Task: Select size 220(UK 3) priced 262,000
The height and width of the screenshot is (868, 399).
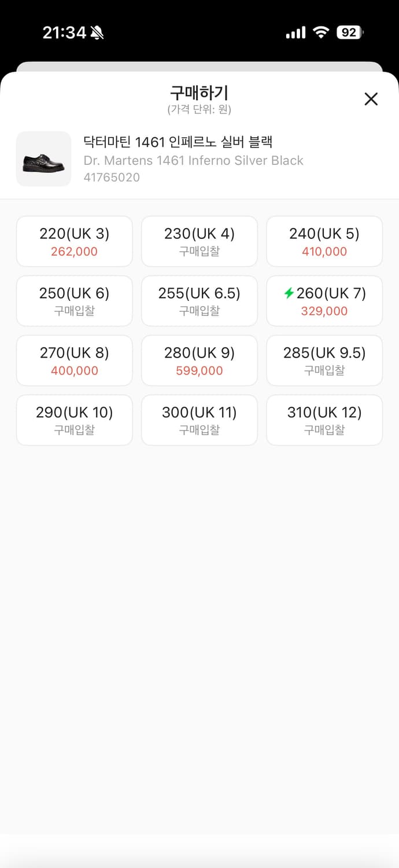Action: pos(74,241)
